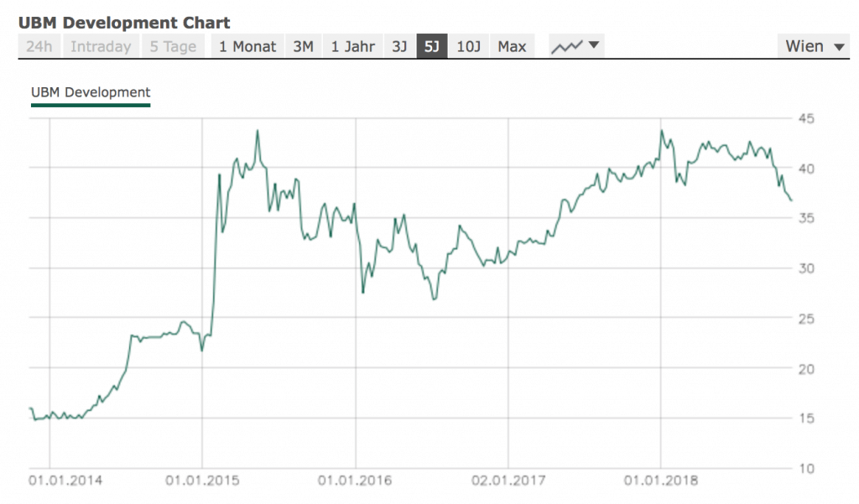Click the UBM Development Chart heading

tap(124, 23)
